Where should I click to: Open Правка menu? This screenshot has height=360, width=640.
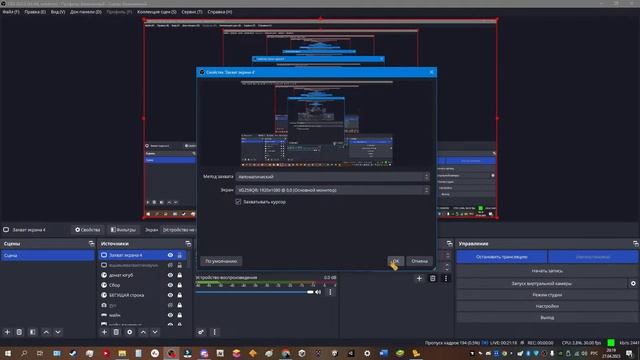pos(35,12)
